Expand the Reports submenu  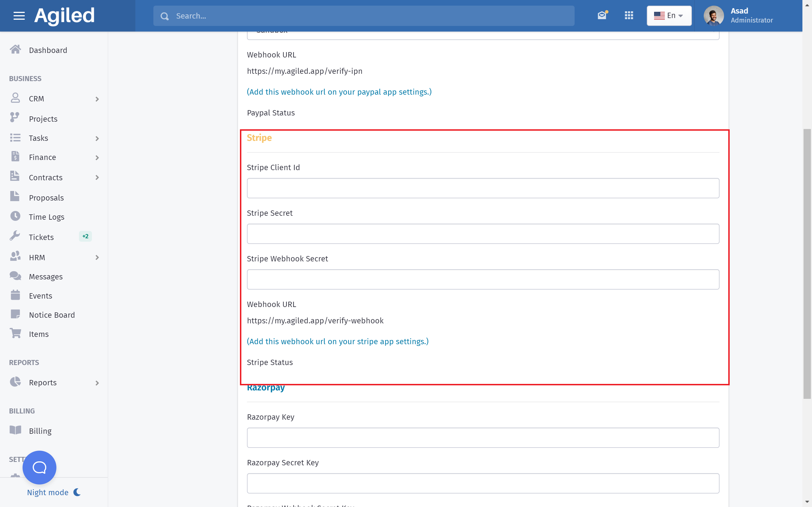[x=97, y=383]
